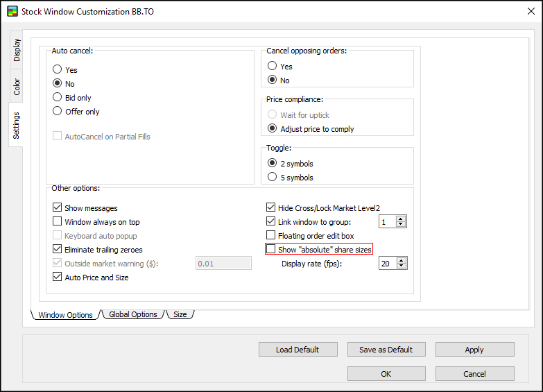Select 5 symbols toggle option

tap(273, 178)
